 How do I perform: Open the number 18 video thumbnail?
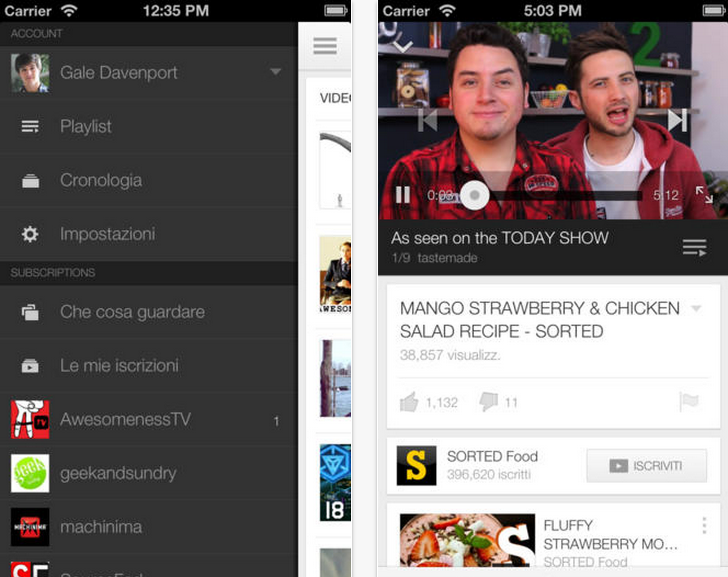335,483
